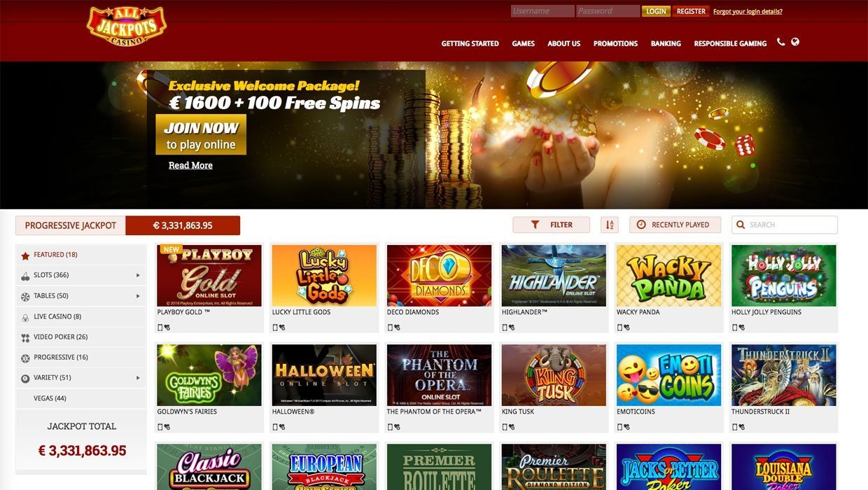Click the Login button
868x490 pixels.
tap(656, 11)
